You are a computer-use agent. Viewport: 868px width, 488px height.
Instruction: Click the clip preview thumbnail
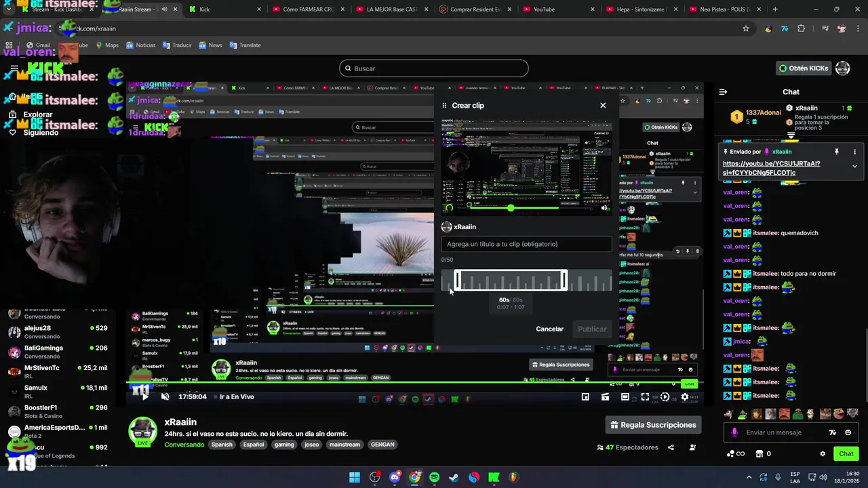click(x=526, y=166)
